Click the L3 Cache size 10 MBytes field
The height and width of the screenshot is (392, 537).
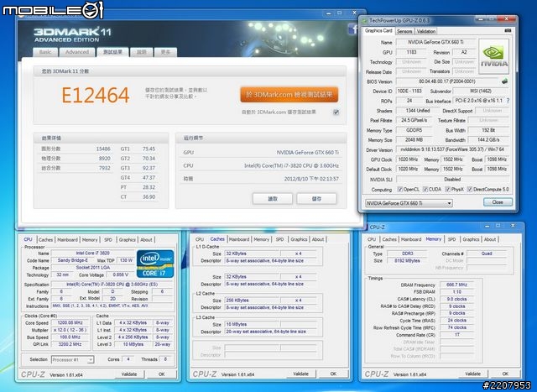tap(253, 324)
